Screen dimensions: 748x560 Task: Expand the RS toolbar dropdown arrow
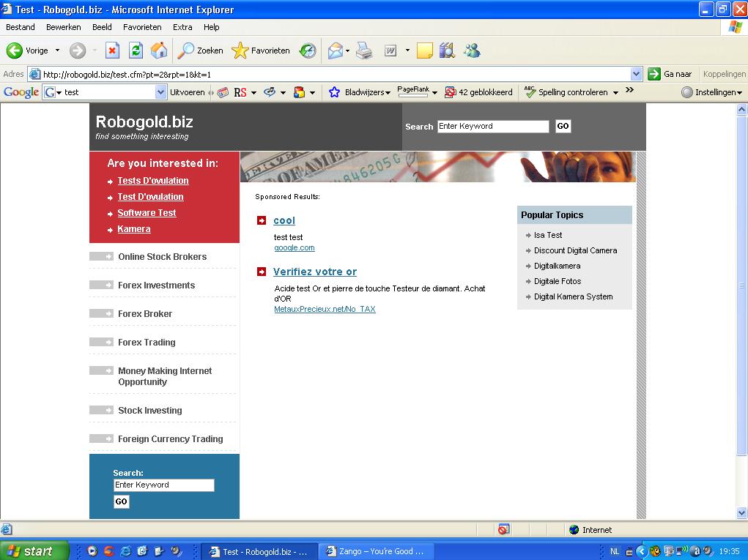[x=253, y=92]
